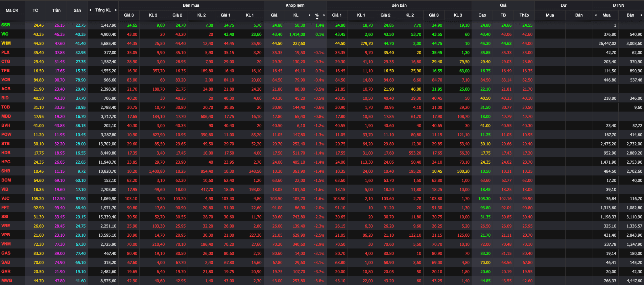
Task: Click HPG's total volume 11,948,70
Action: 107,162
